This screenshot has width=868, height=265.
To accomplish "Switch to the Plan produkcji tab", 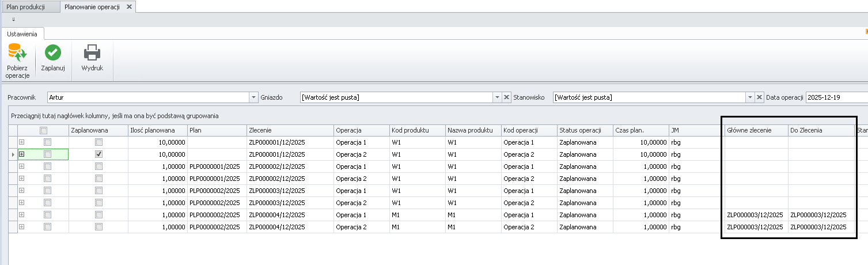I will click(x=29, y=6).
